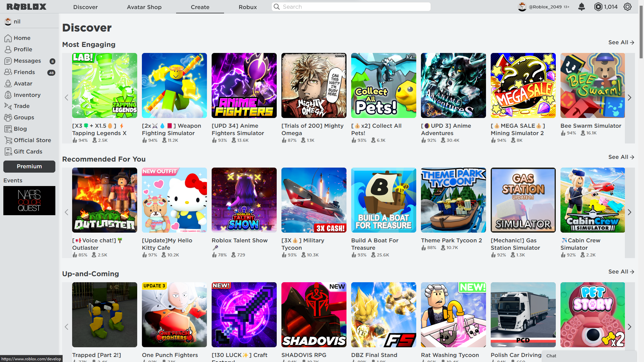
Task: Focus the Search input field
Action: coord(351,7)
